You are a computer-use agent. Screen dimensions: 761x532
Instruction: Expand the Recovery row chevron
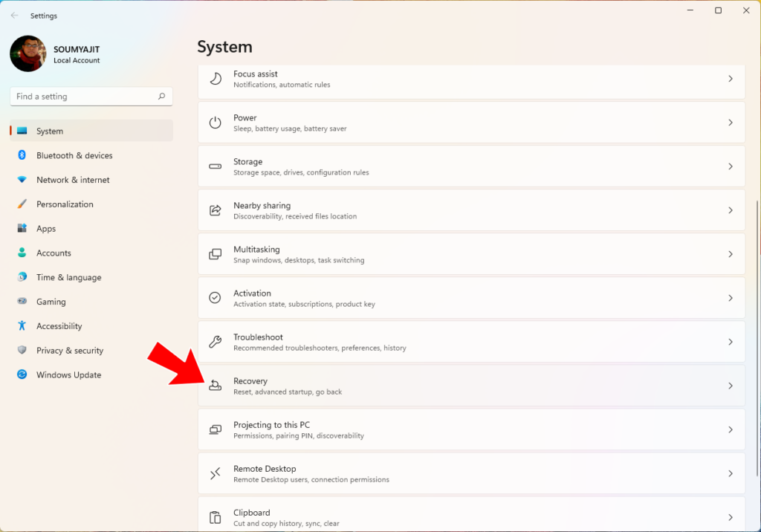pos(730,386)
